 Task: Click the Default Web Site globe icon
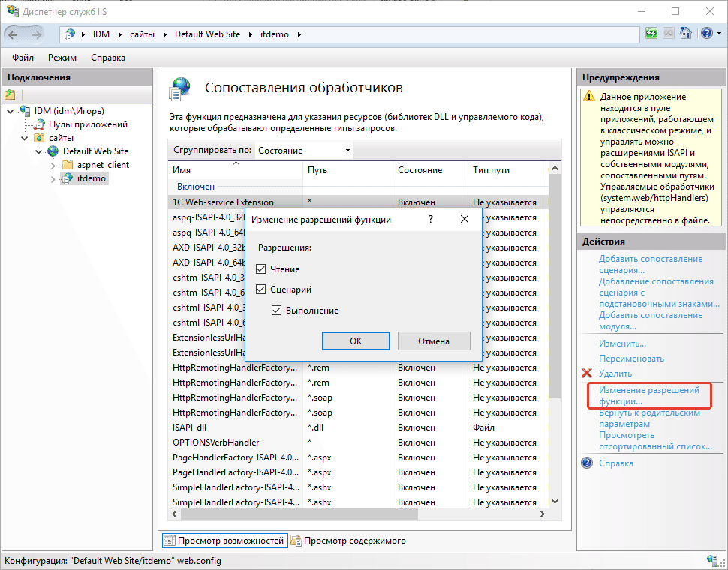point(53,151)
